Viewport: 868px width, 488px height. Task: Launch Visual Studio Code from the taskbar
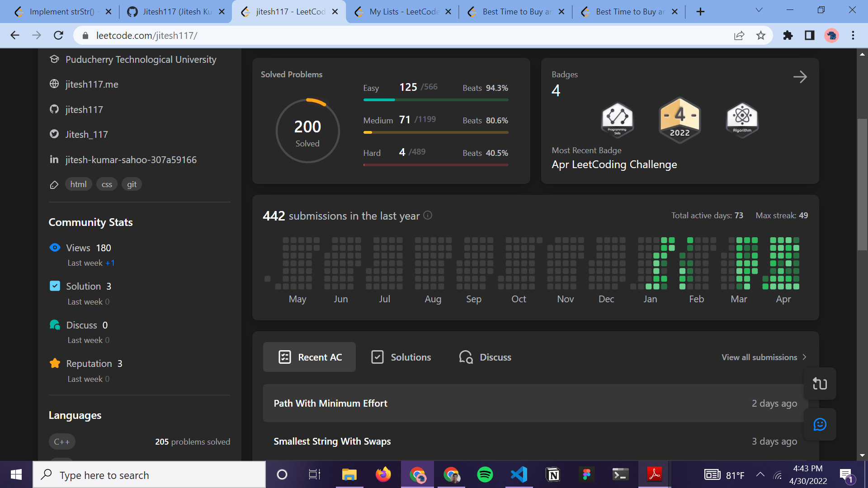point(519,474)
